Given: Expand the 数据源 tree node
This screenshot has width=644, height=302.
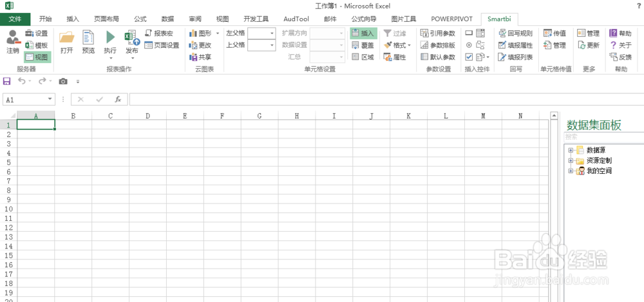Looking at the screenshot, I should tap(570, 151).
